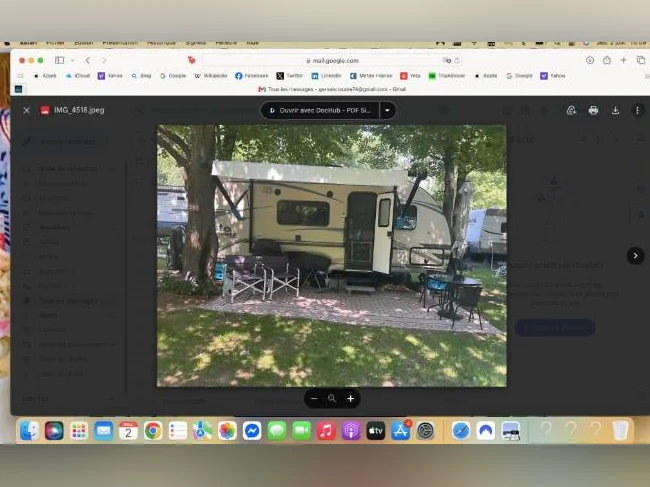This screenshot has height=487, width=650.
Task: Print the IMG_4518.jpeg image
Action: point(593,110)
